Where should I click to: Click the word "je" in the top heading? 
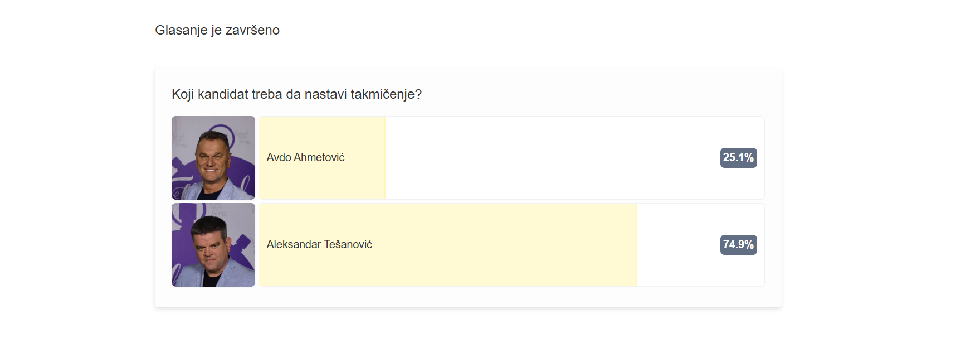click(x=216, y=31)
